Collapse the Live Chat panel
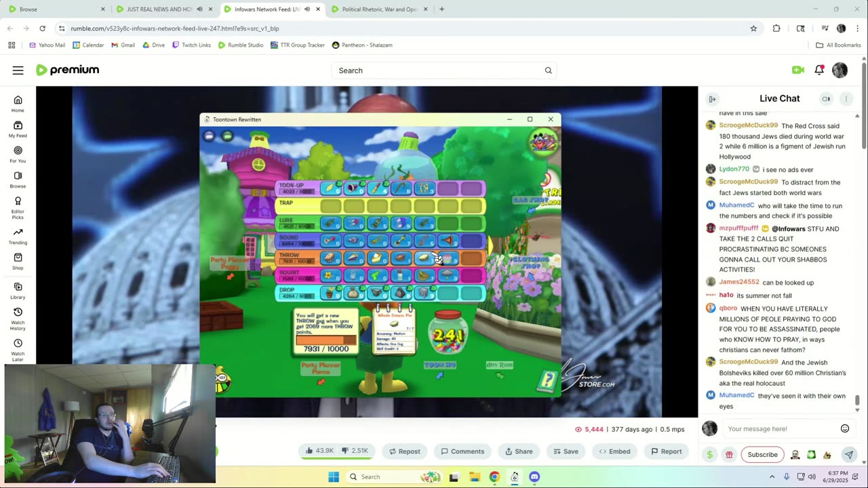 click(712, 99)
